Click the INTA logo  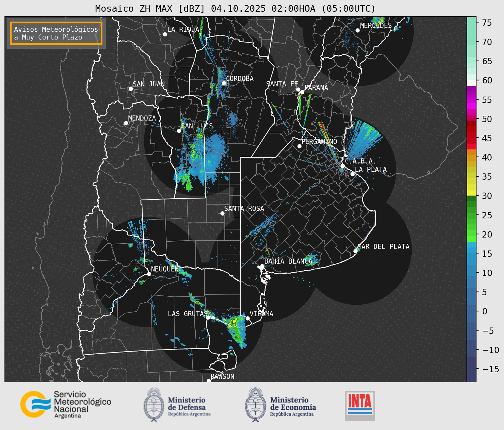(x=360, y=405)
